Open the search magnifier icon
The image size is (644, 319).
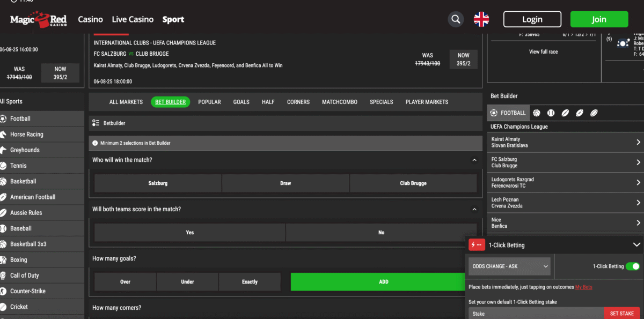[x=456, y=19]
